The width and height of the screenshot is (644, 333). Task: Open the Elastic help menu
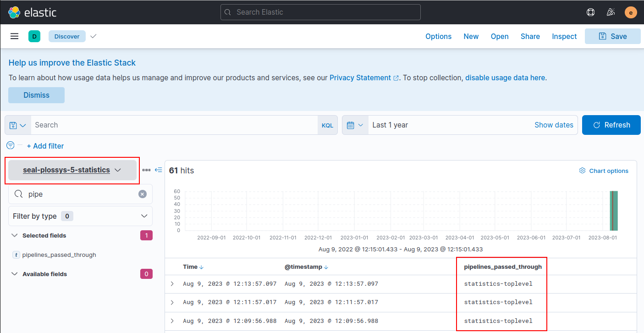(x=590, y=12)
